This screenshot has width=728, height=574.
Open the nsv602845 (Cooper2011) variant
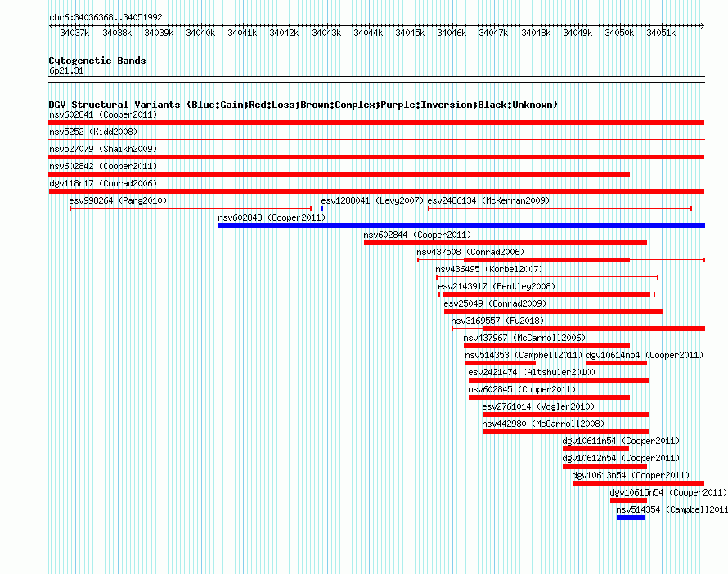522,389
